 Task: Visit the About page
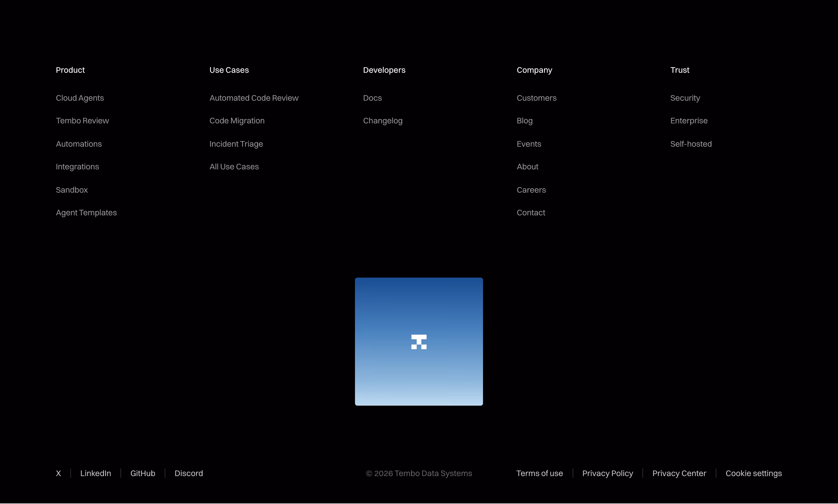tap(527, 167)
